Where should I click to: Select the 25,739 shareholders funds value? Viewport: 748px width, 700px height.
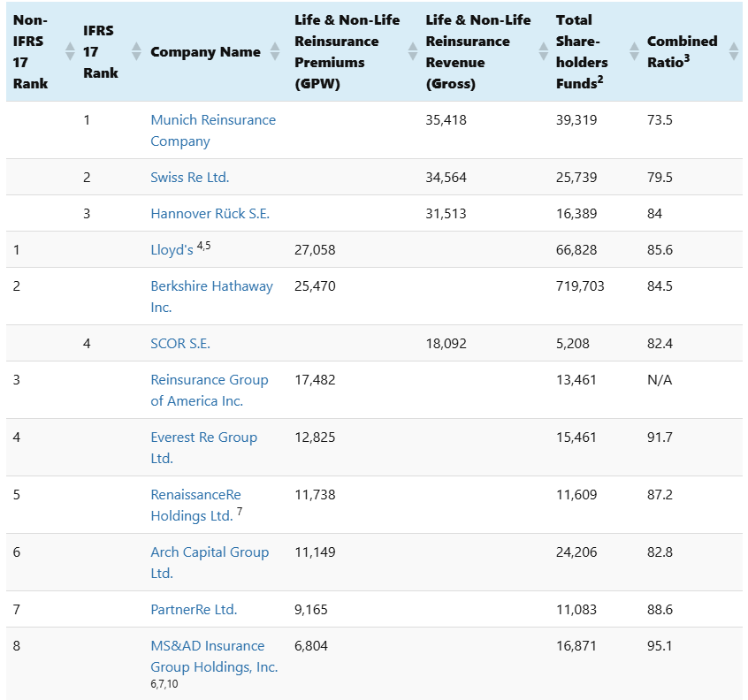(x=576, y=178)
